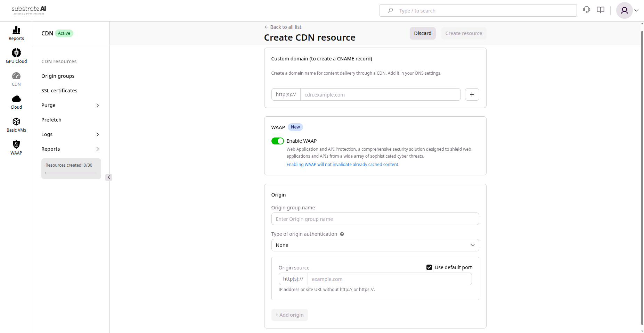The width and height of the screenshot is (644, 333).
Task: Click the user profile avatar
Action: click(x=624, y=10)
